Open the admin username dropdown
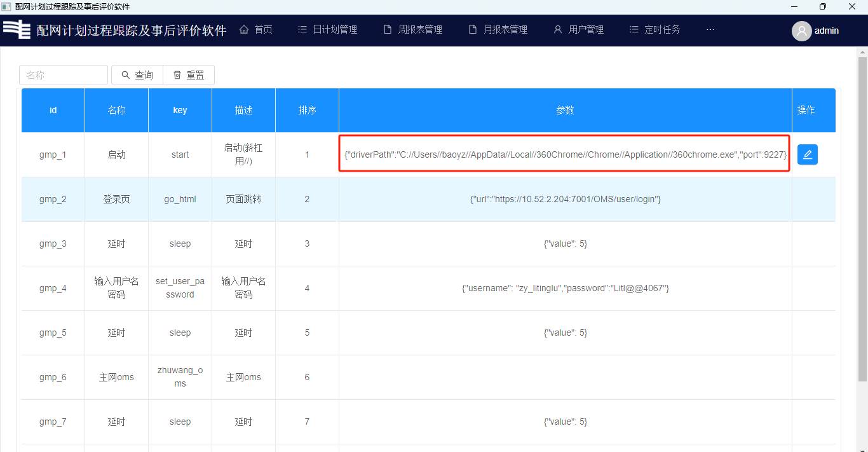The height and width of the screenshot is (452, 868). coord(827,31)
